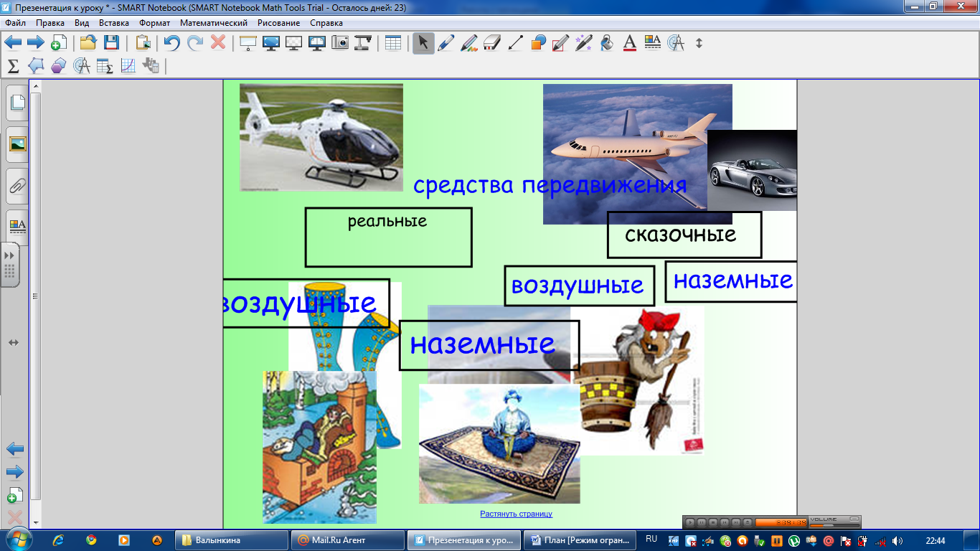Viewport: 980px width, 551px height.
Task: Open the Вставка menu
Action: pos(114,23)
